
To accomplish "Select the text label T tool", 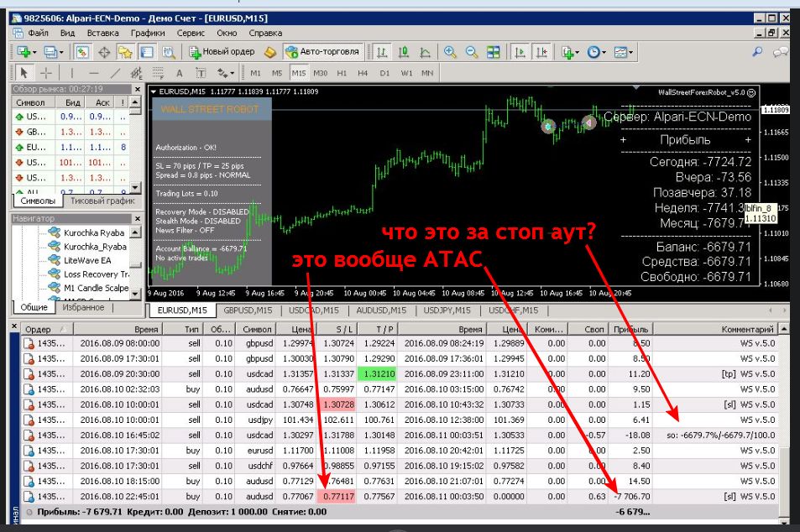I will (x=201, y=73).
